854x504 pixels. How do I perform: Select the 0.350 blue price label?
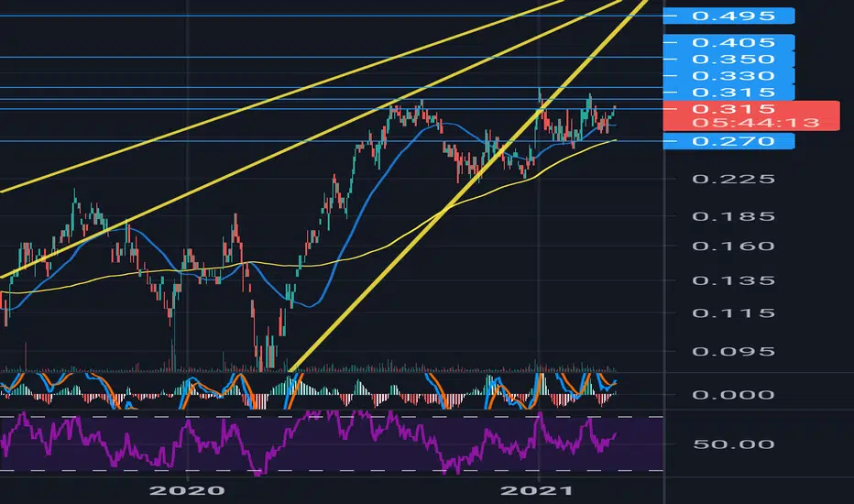pos(728,59)
